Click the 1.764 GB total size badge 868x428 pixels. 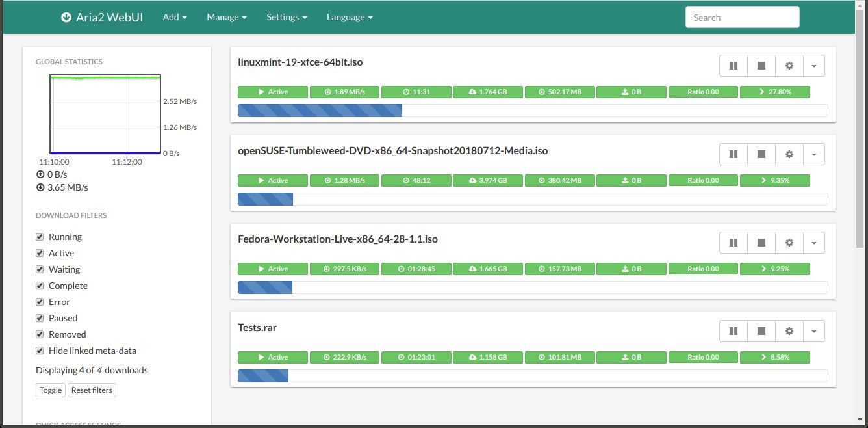click(x=488, y=92)
